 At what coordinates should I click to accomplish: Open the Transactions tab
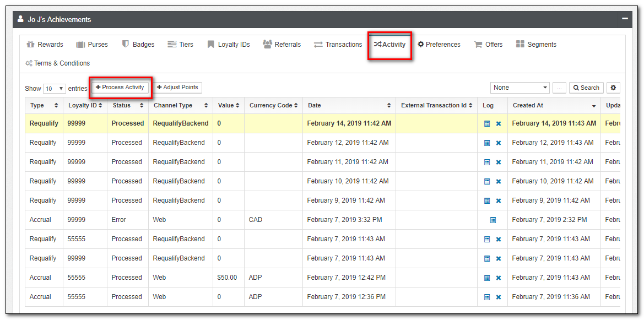[338, 45]
